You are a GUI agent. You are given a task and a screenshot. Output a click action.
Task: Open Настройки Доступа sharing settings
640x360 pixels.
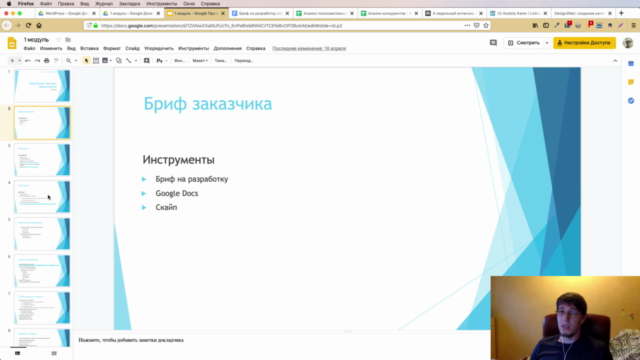(584, 42)
